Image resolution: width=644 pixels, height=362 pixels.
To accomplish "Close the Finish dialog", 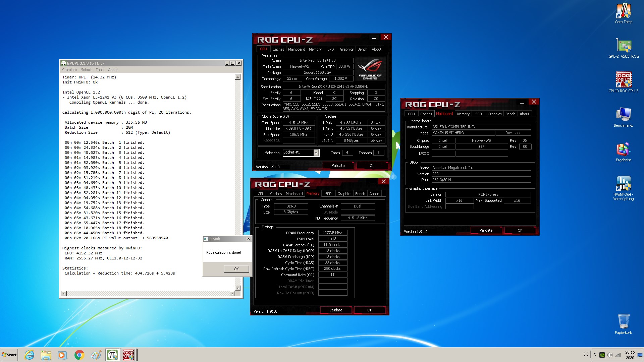I will tap(248, 239).
